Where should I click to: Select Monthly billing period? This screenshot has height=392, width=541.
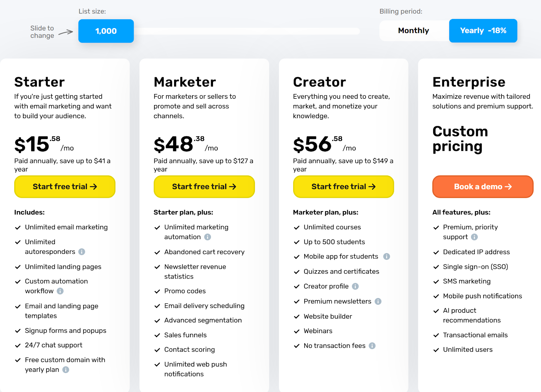tap(413, 30)
